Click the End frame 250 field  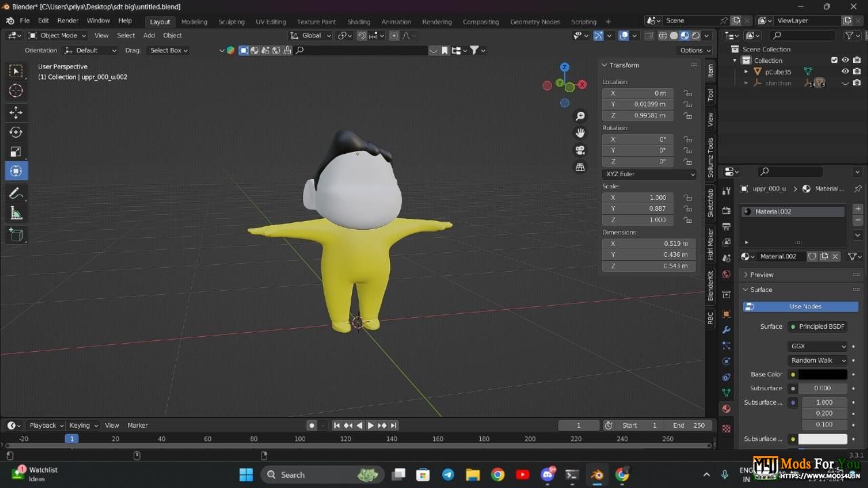(688, 425)
